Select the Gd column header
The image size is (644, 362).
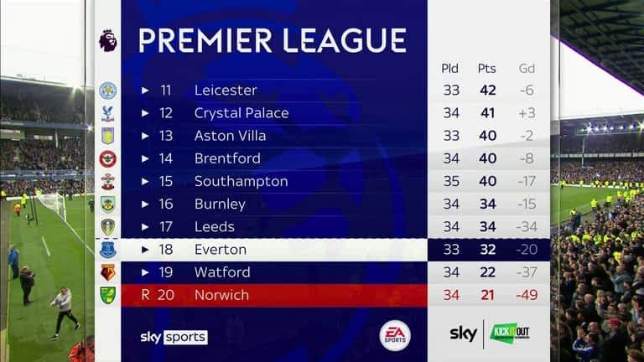click(x=527, y=69)
